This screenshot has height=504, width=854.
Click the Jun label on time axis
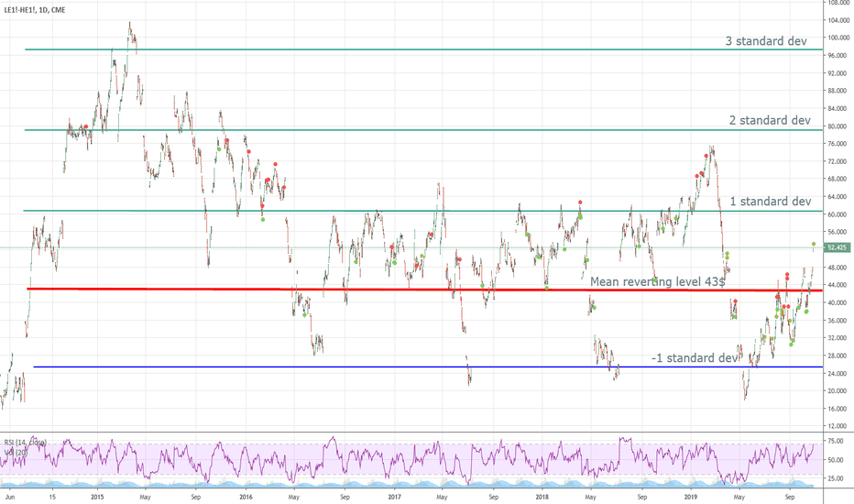click(9, 497)
